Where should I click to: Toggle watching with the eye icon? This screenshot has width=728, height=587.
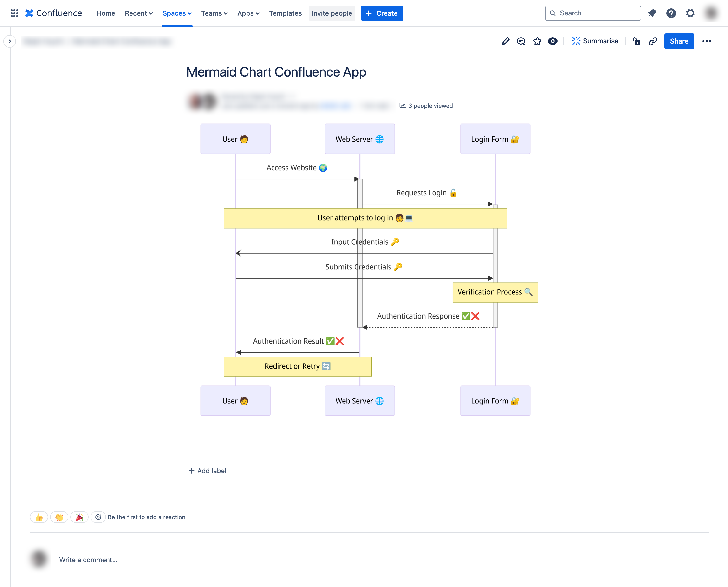tap(553, 41)
